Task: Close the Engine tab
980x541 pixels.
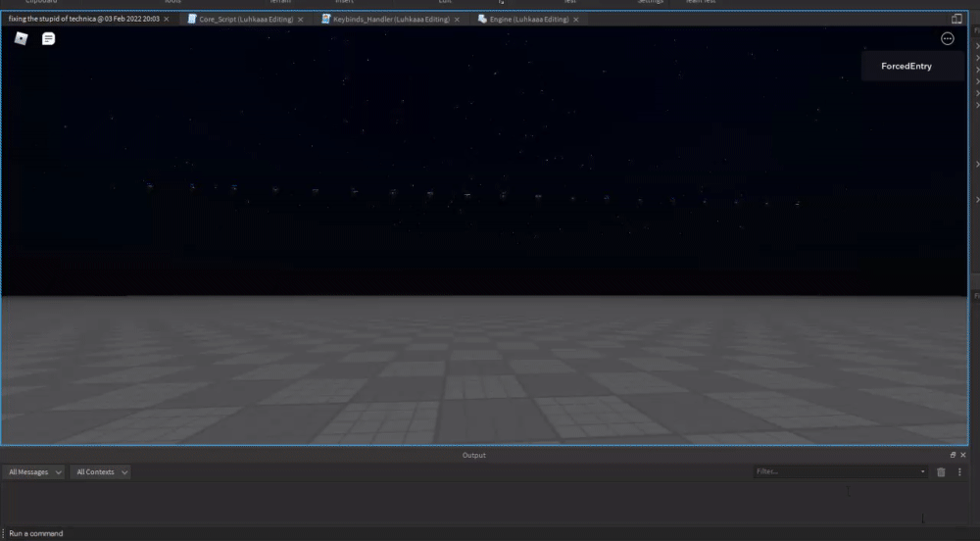Action: tap(576, 20)
